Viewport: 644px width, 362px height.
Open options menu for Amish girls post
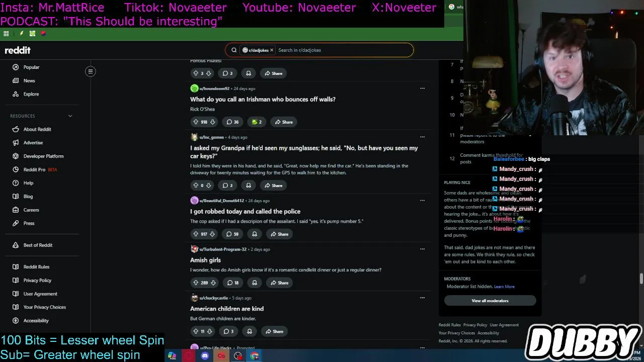click(x=422, y=249)
